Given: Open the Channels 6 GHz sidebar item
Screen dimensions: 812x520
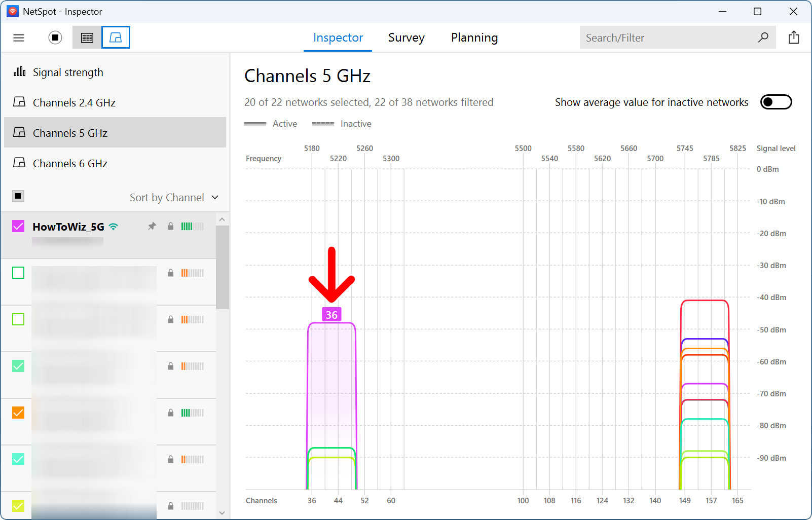Looking at the screenshot, I should 70,163.
